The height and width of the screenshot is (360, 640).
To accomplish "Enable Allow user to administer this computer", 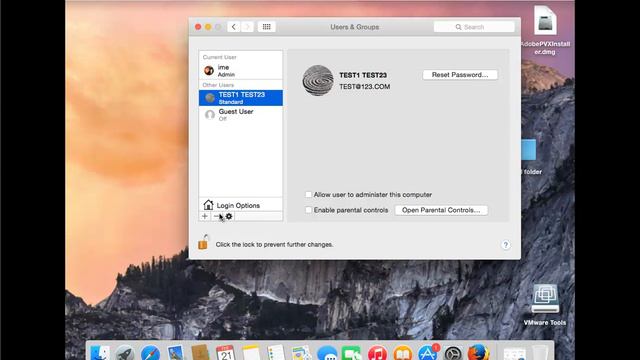I will click(309, 195).
